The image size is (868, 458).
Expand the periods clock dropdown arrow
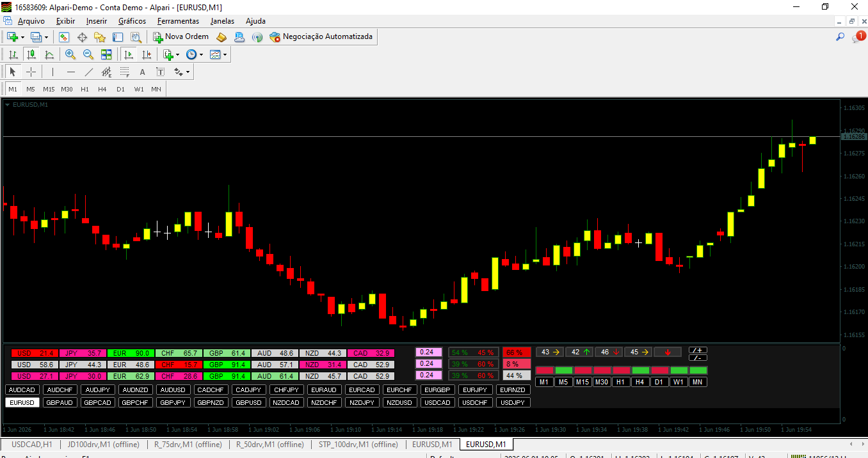[x=202, y=54]
